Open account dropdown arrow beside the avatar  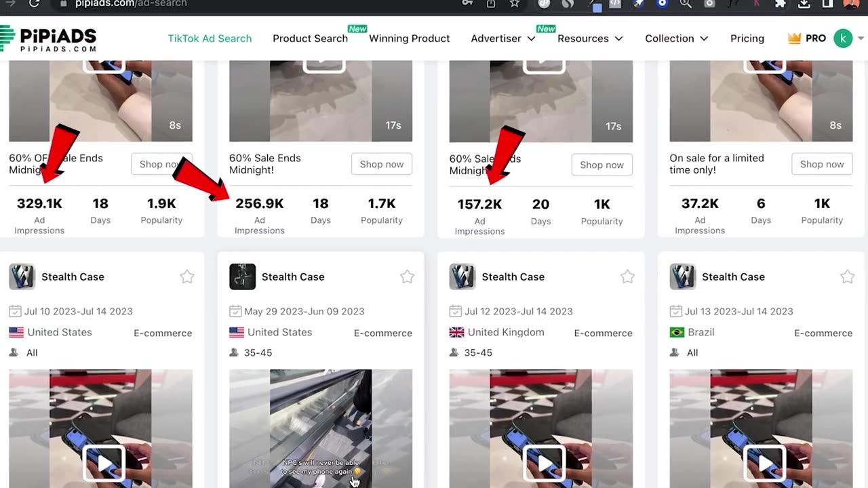coord(861,39)
